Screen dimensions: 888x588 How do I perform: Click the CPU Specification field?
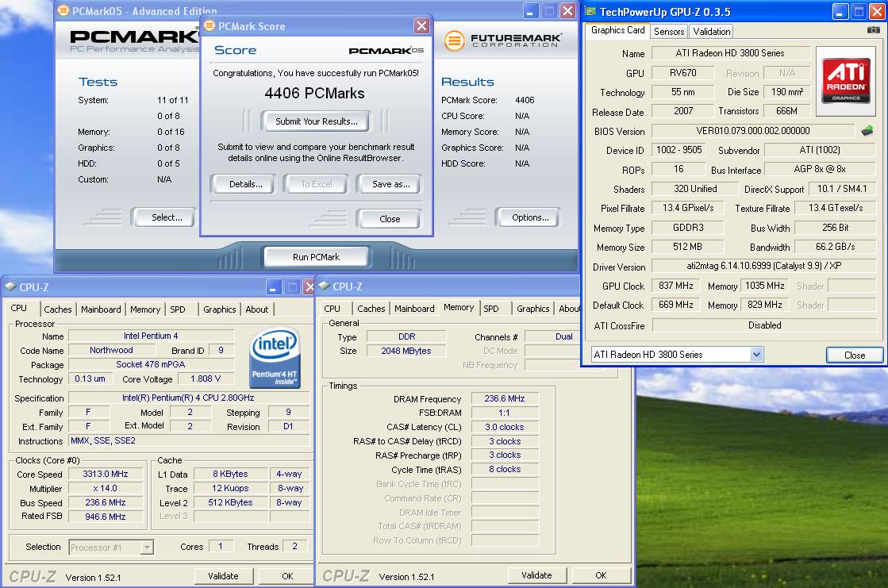(188, 398)
